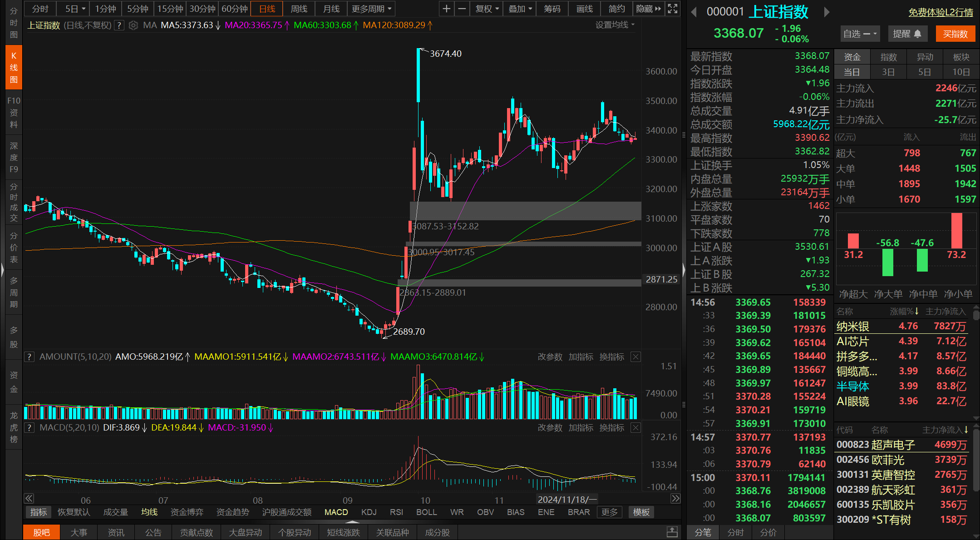This screenshot has width=980, height=540.
Task: Switch to 分价 tab
Action: click(768, 532)
